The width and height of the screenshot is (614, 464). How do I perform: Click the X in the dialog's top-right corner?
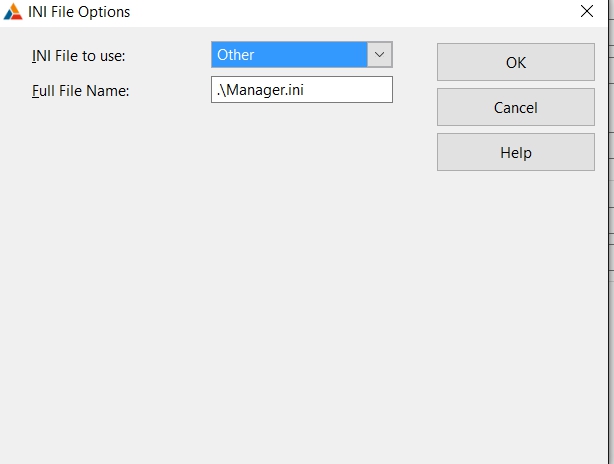click(586, 12)
